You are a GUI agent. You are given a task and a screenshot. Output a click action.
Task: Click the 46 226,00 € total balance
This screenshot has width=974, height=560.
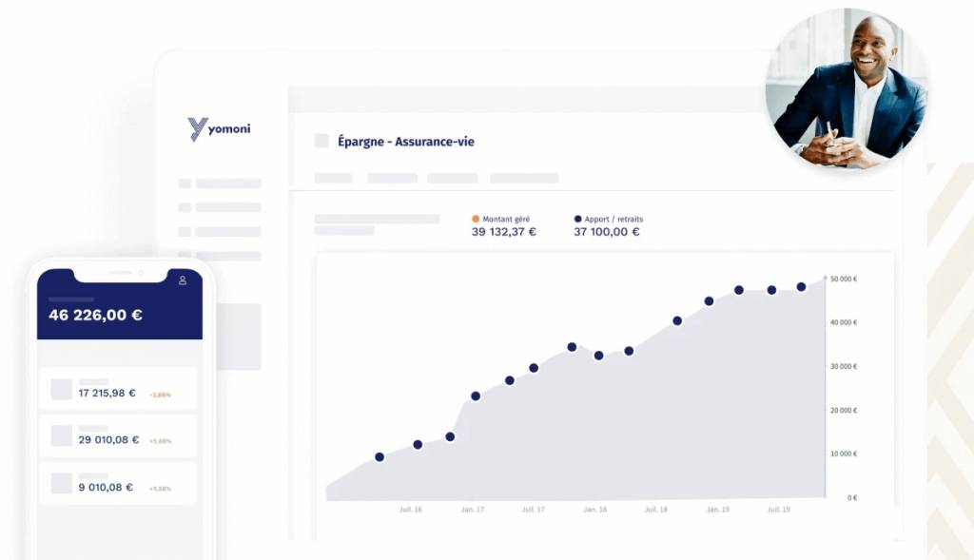coord(95,315)
